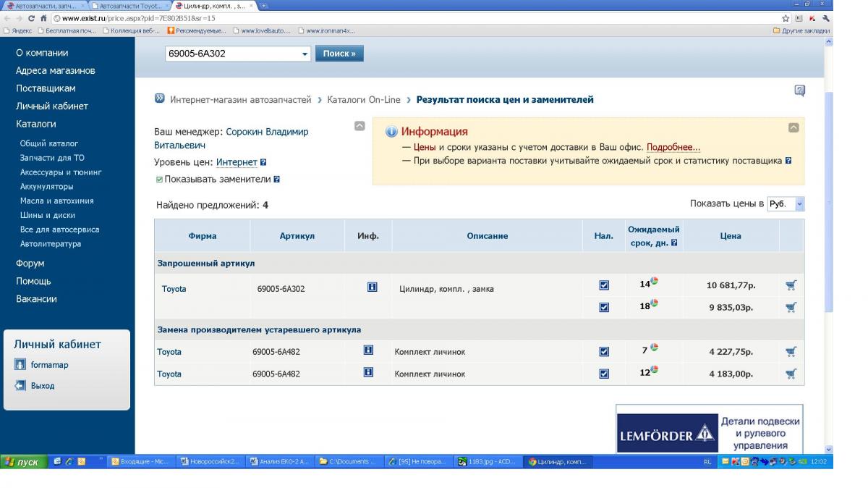The width and height of the screenshot is (868, 488).
Task: Go to browser home page
Action: [x=43, y=18]
